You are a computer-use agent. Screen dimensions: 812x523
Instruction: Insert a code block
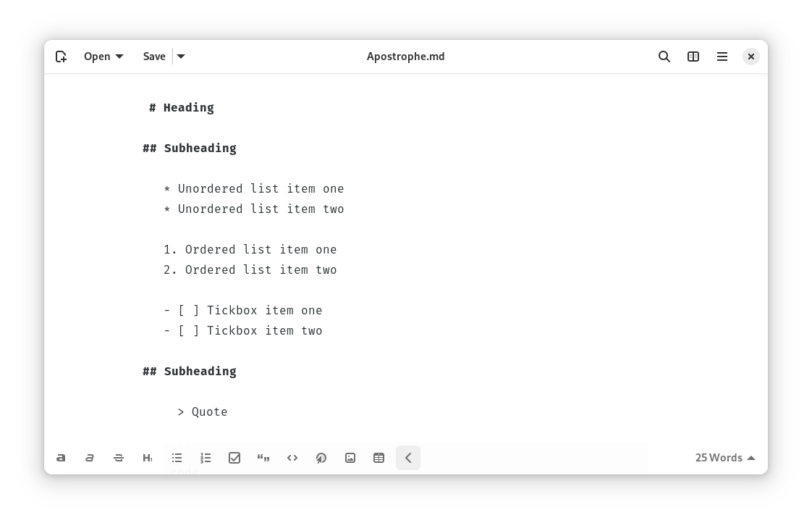[x=292, y=458]
